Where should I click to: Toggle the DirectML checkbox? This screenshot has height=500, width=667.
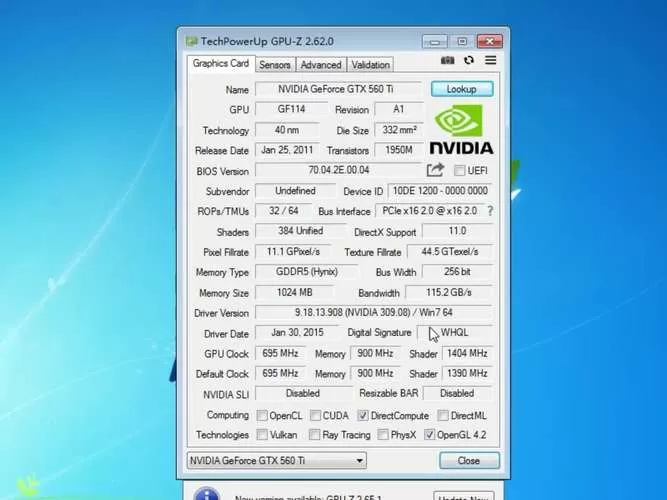443,415
